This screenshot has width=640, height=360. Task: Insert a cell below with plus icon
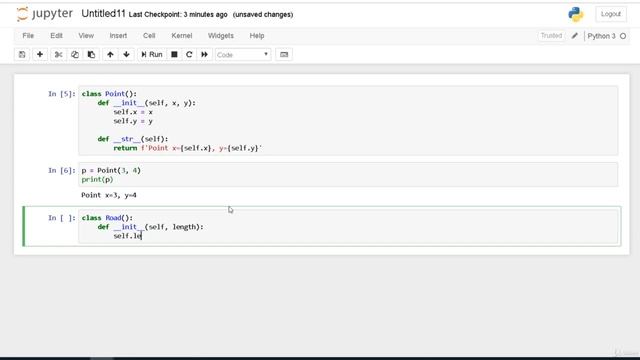[40, 55]
